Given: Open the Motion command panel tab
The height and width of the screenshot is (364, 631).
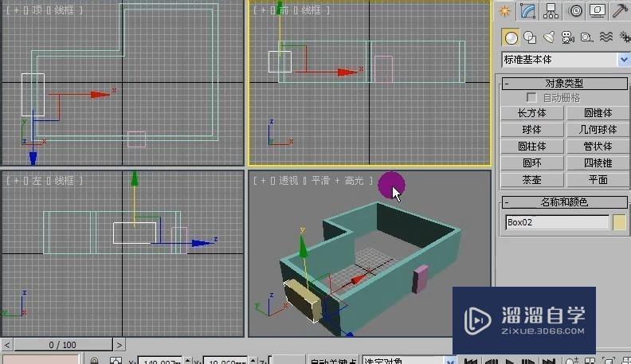Looking at the screenshot, I should pos(575,11).
